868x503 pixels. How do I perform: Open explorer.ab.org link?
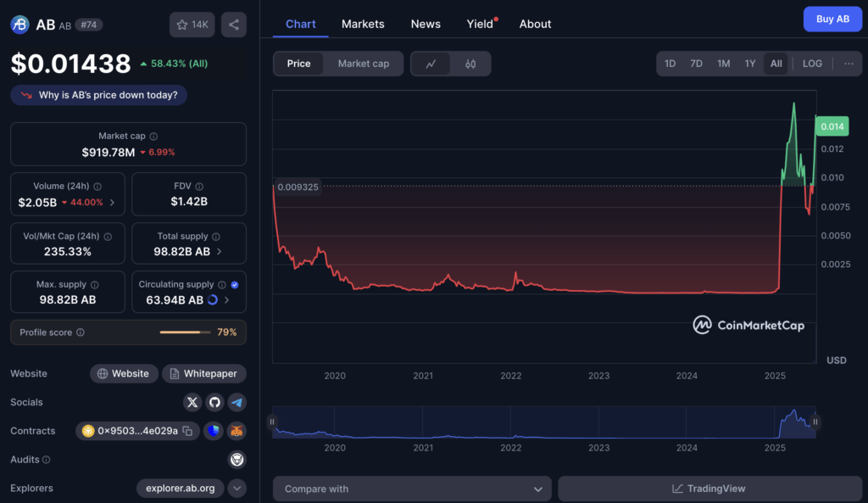180,488
